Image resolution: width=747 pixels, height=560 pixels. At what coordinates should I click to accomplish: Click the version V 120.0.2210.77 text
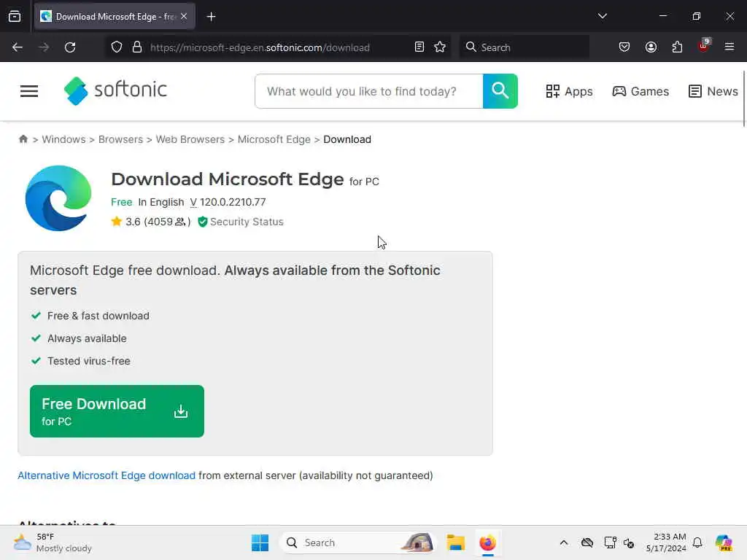click(228, 202)
